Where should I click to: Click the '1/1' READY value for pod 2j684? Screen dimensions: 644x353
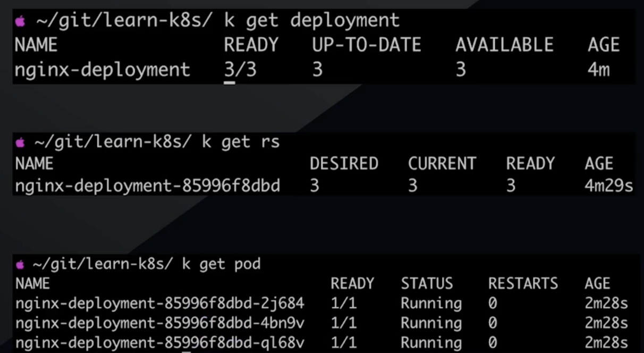pyautogui.click(x=344, y=304)
